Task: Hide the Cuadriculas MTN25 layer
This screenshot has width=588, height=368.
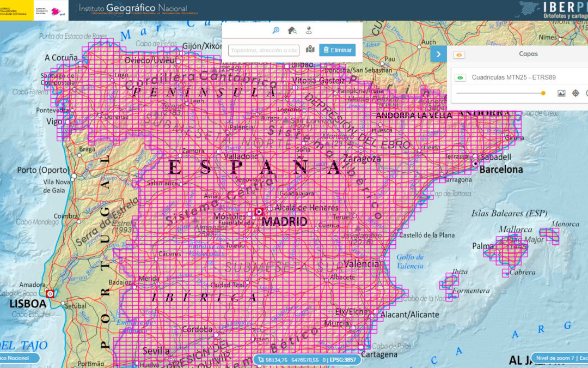Action: (461, 78)
